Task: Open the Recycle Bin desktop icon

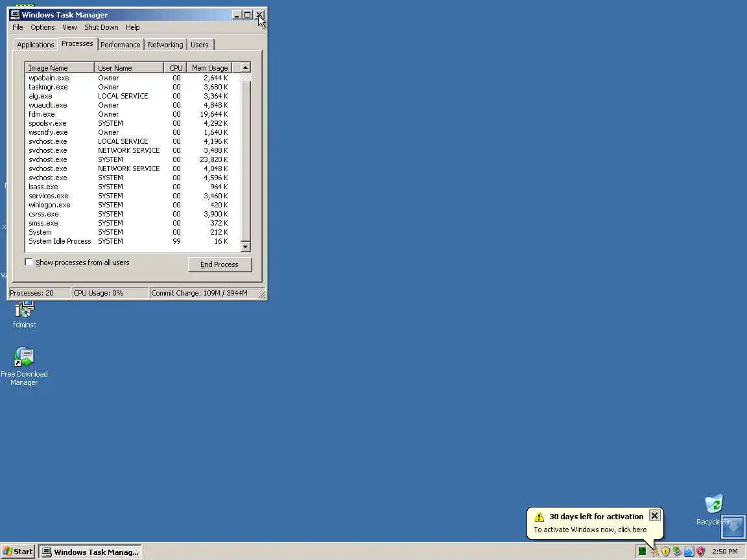Action: [713, 510]
